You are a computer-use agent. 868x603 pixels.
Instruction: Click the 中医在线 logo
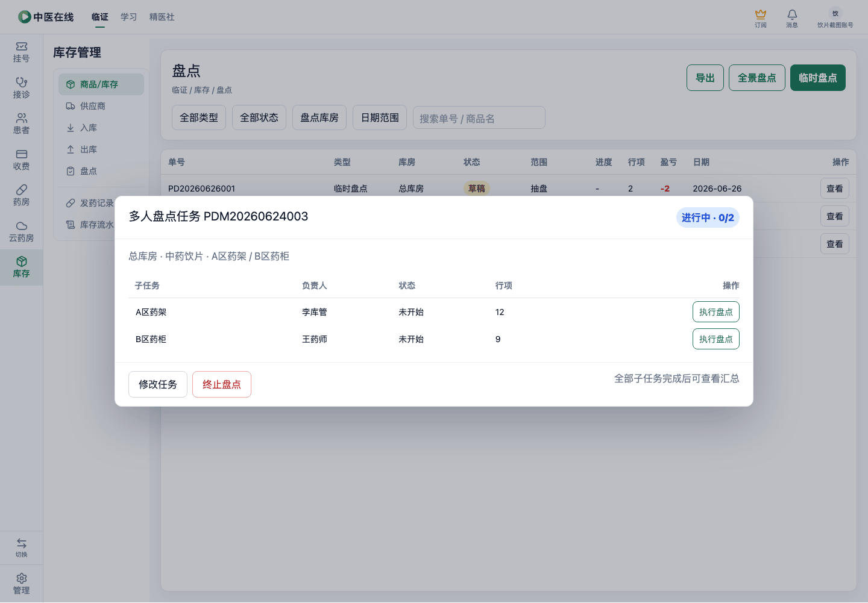46,17
